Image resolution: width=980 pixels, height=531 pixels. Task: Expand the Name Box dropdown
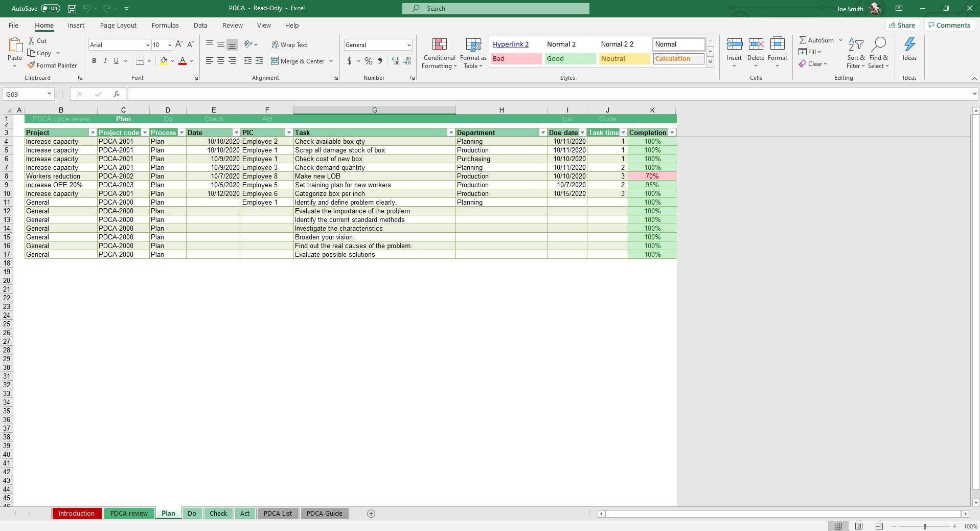[49, 94]
